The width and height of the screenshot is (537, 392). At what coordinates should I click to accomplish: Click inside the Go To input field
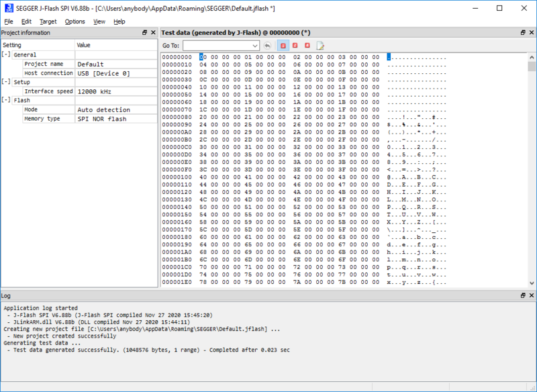[215, 45]
